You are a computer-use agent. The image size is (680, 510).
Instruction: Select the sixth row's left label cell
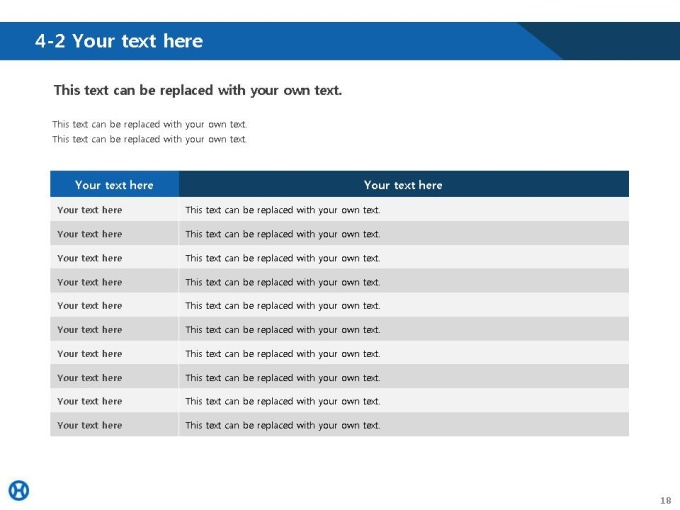(x=114, y=330)
